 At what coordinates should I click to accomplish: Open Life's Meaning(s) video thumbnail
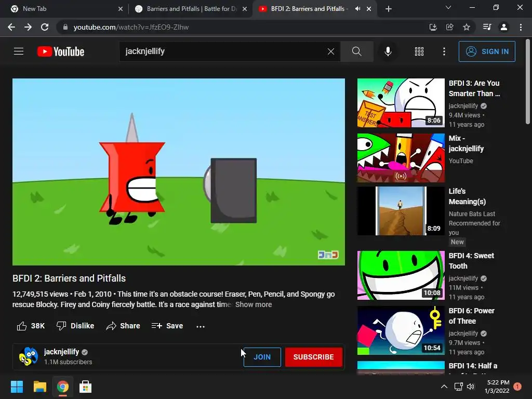point(401,211)
